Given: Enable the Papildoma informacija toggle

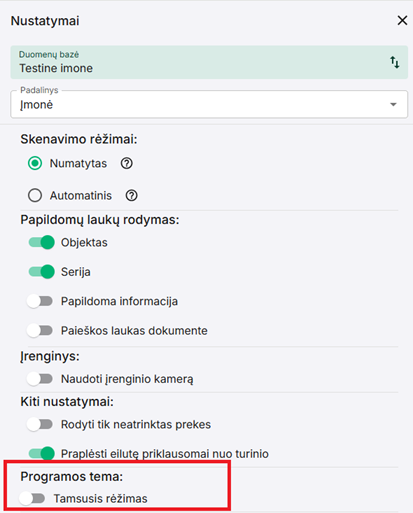Looking at the screenshot, I should (x=40, y=301).
